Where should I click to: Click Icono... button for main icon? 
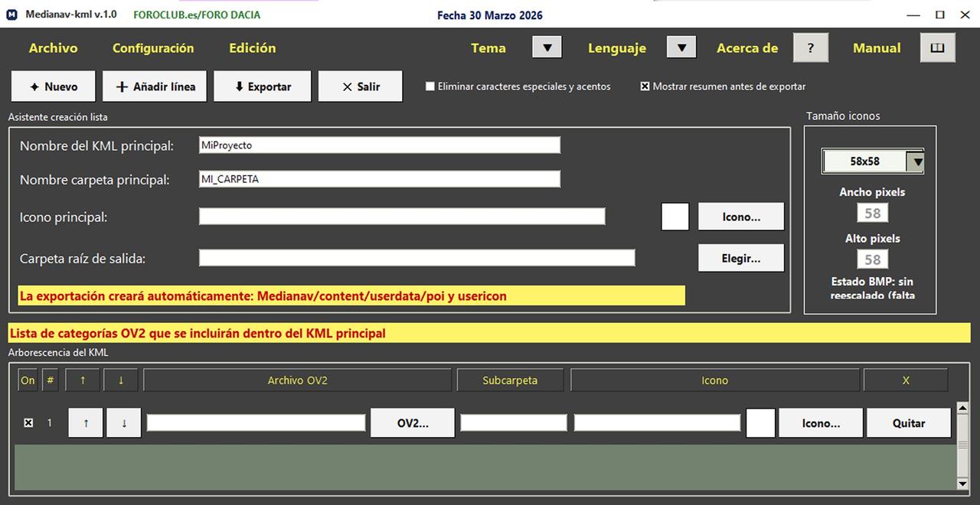pos(741,217)
